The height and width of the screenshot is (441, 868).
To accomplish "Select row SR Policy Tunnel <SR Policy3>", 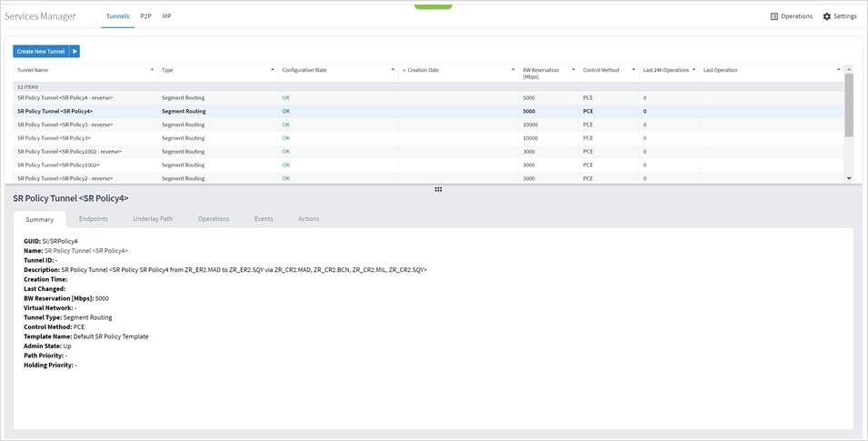I will tap(429, 138).
